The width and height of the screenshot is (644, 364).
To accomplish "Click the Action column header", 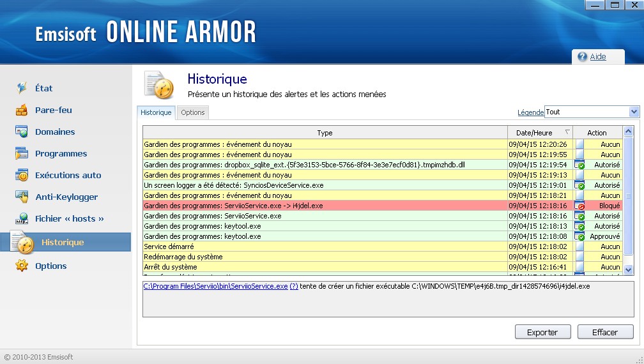I will coord(597,133).
